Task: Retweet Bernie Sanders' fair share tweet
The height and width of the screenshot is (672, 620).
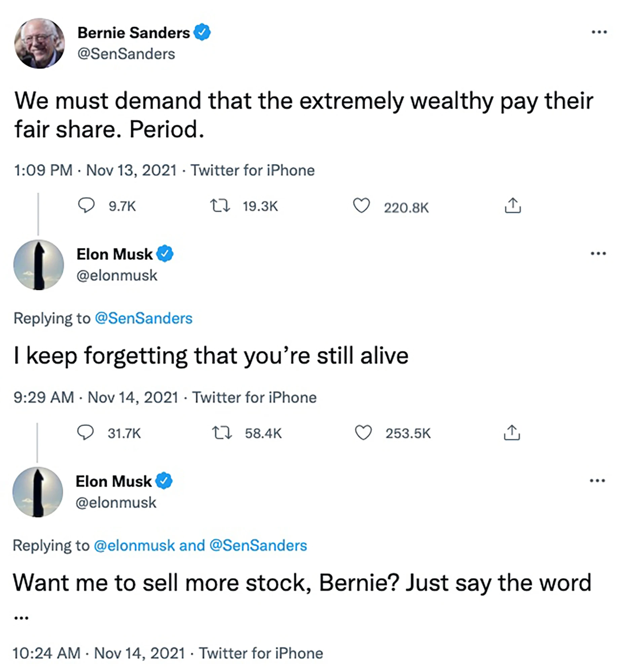Action: click(220, 206)
